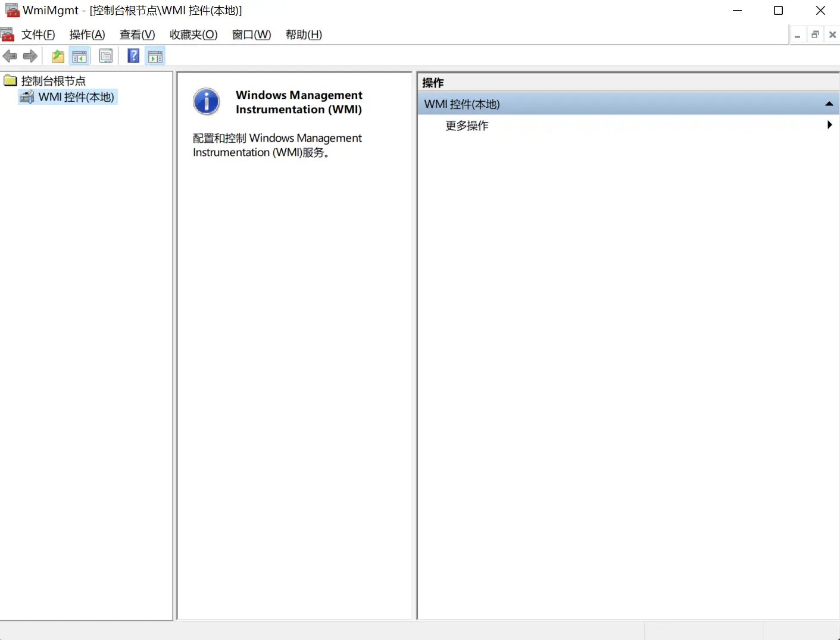This screenshot has height=640, width=840.
Task: Expand the 更多操作 submenu arrow
Action: (x=829, y=125)
